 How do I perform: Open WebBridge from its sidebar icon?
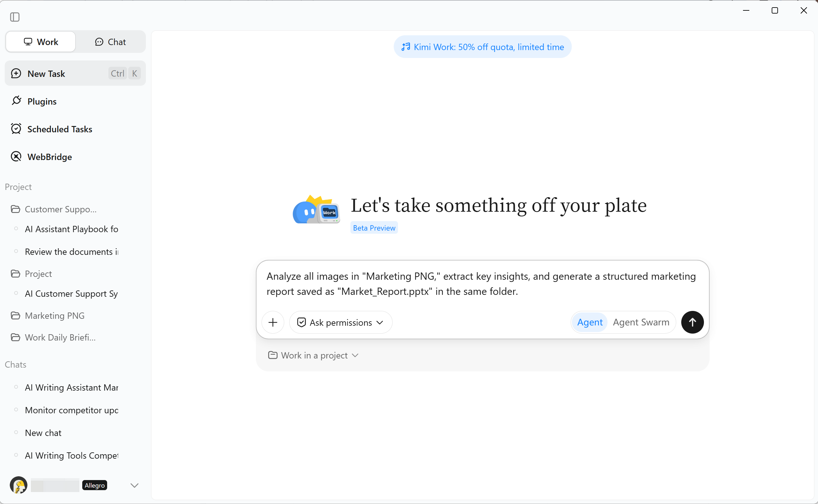[x=16, y=156]
